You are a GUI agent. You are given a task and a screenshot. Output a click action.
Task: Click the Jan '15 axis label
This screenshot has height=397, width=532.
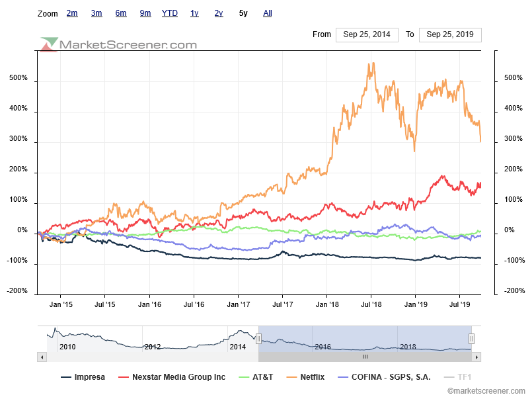point(61,304)
